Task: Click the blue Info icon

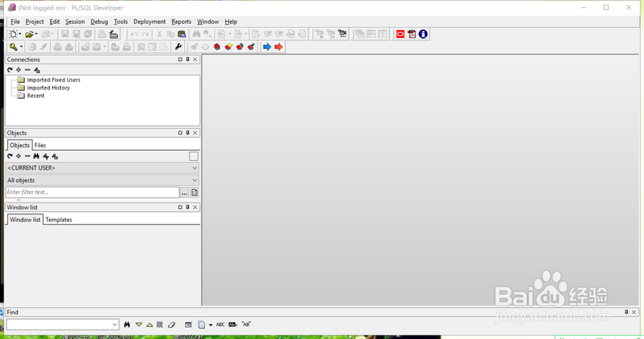Action: 423,34
